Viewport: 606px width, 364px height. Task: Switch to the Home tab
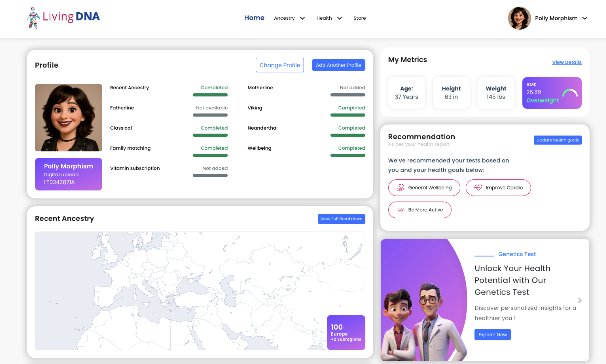254,18
